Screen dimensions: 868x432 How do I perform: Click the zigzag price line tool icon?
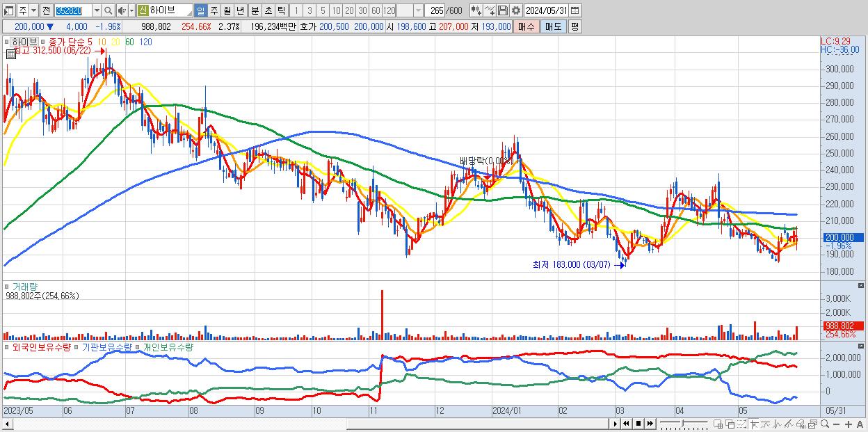tap(778, 424)
